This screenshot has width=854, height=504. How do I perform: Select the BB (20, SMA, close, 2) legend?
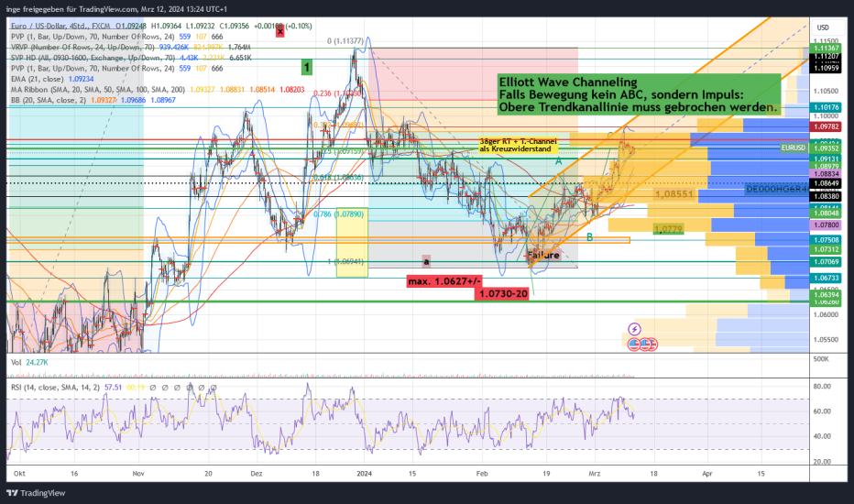[46, 101]
